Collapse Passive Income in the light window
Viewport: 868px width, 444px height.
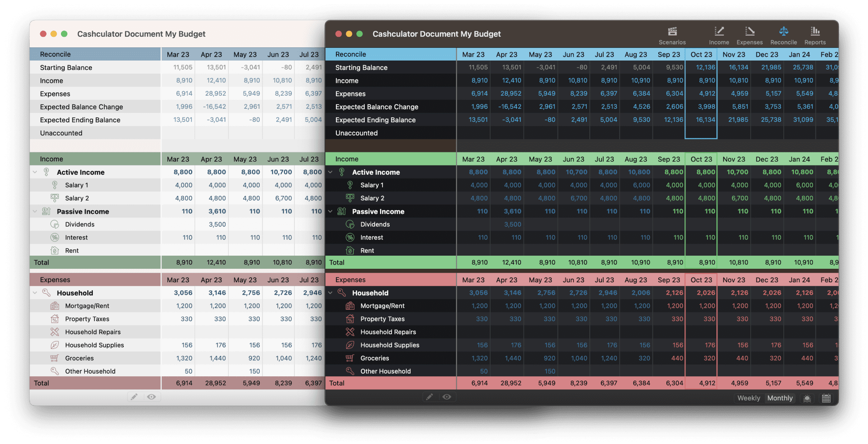click(x=35, y=211)
